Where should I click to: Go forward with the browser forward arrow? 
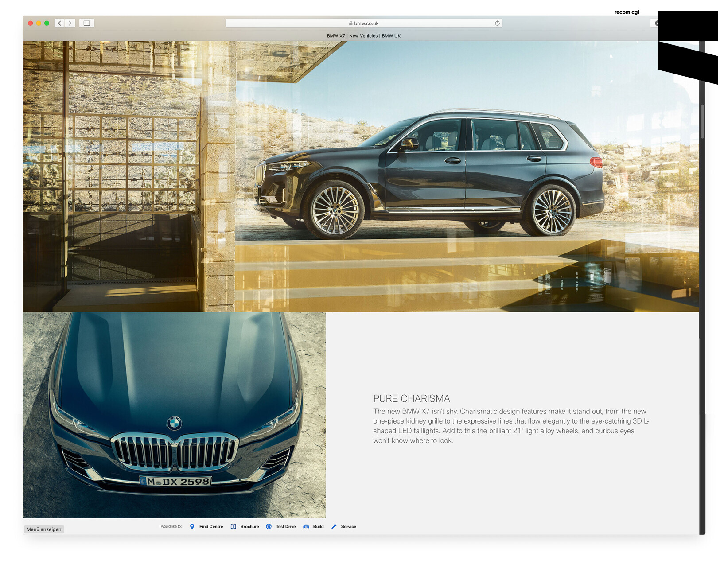click(x=70, y=23)
